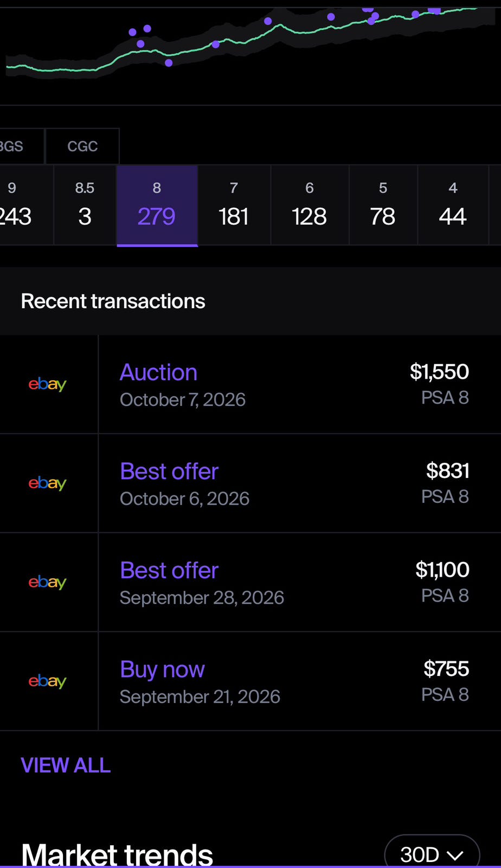Click eBay logo beside $1,100 transaction

(x=47, y=582)
